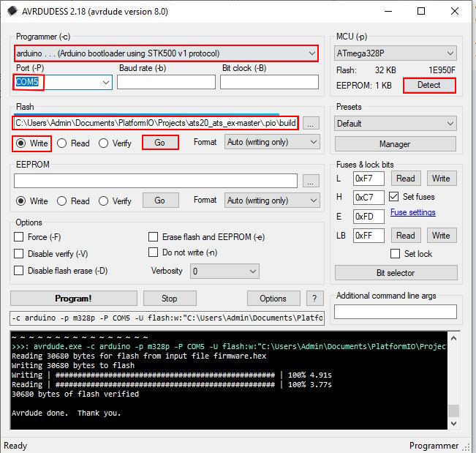The height and width of the screenshot is (453, 476).
Task: Click the window resize grip icon
Action: (x=466, y=448)
